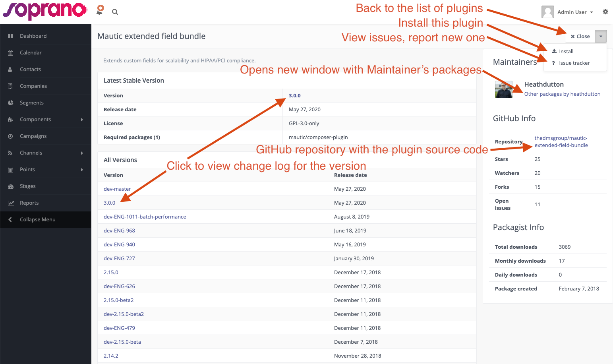Click the Stages palette icon
The height and width of the screenshot is (364, 613).
point(11,186)
